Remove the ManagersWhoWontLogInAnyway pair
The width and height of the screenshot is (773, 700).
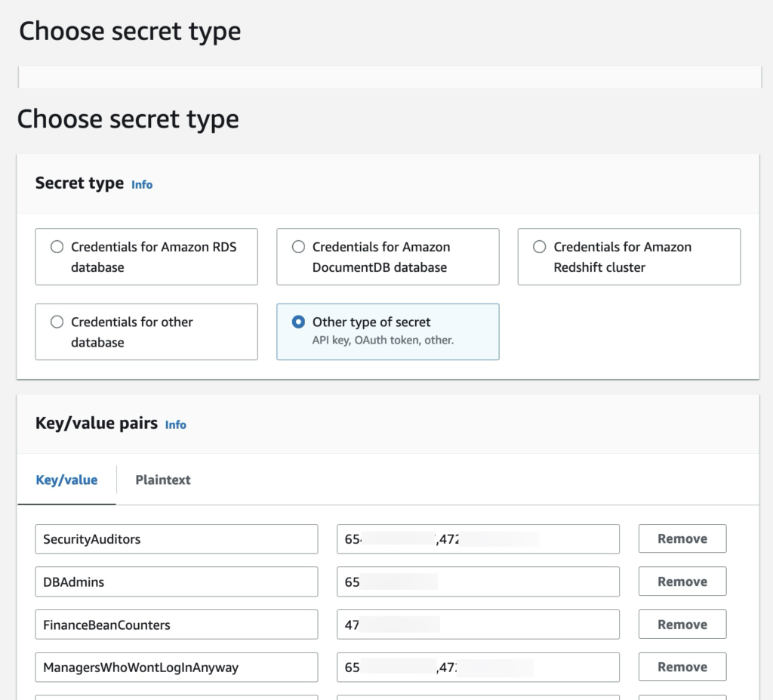(x=682, y=668)
